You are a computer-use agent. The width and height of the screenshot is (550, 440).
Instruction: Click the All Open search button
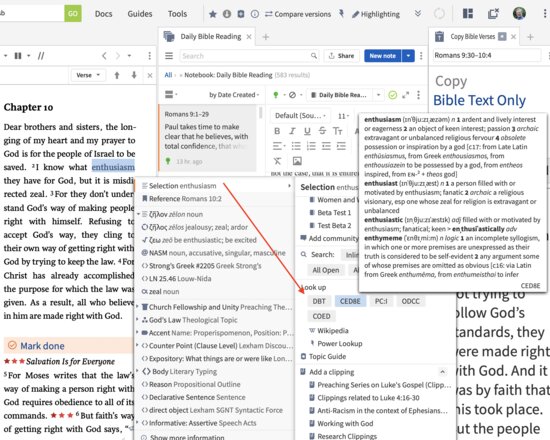tap(326, 270)
